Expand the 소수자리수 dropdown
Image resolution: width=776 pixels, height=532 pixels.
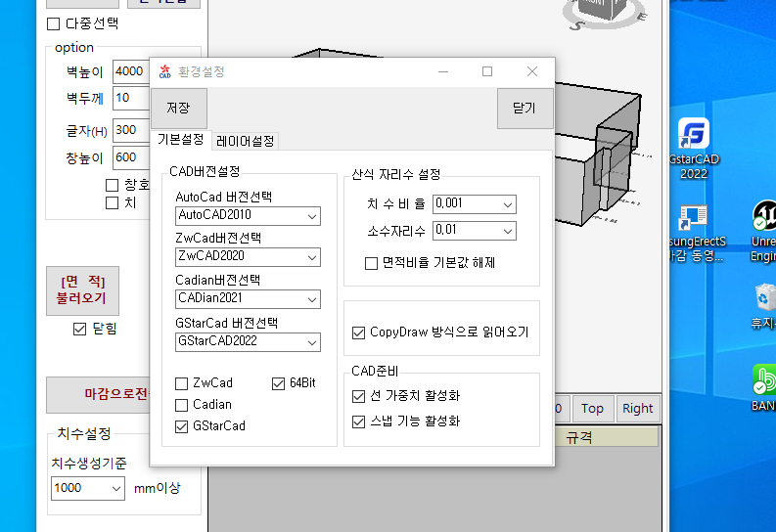[507, 231]
